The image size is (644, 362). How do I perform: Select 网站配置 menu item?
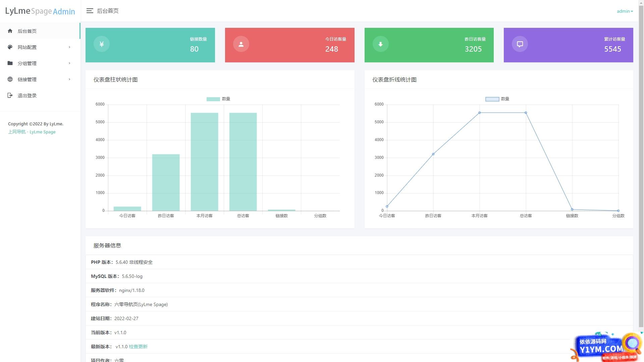click(40, 47)
